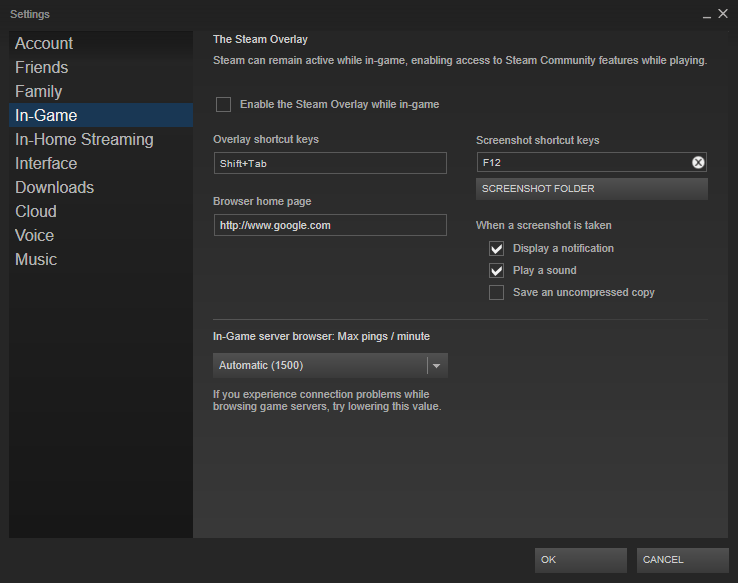Select the In-Game category
738x583 pixels.
tap(101, 115)
